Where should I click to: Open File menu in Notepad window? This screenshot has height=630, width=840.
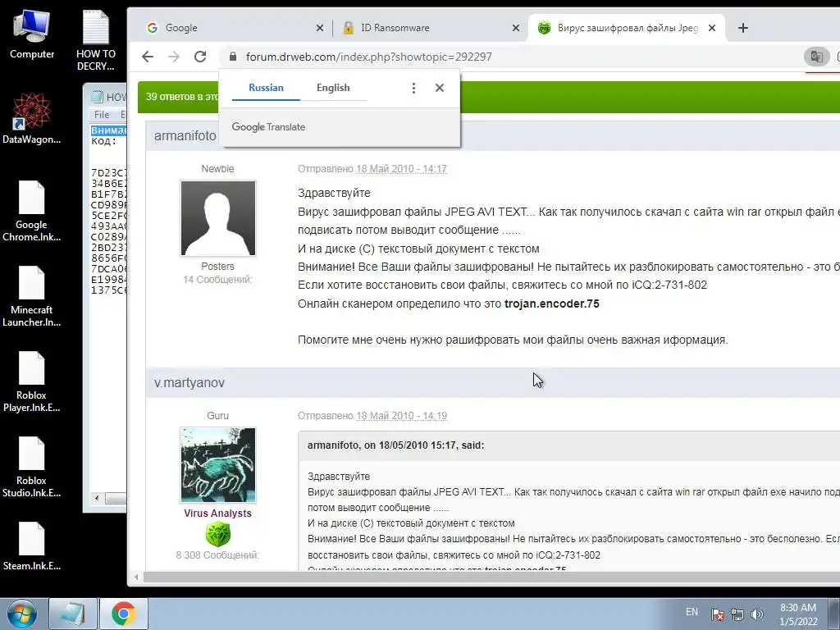[x=101, y=115]
